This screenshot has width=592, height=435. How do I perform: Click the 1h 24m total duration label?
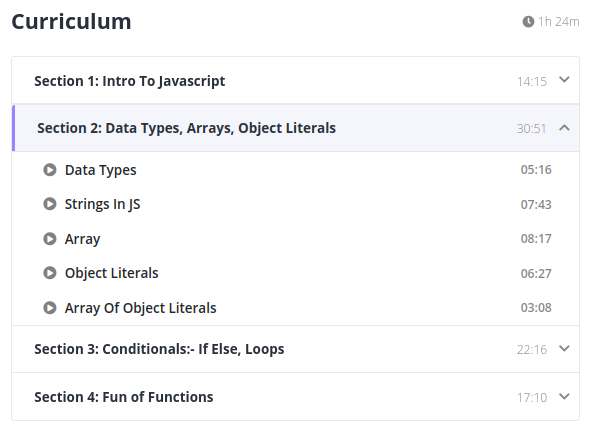[558, 22]
